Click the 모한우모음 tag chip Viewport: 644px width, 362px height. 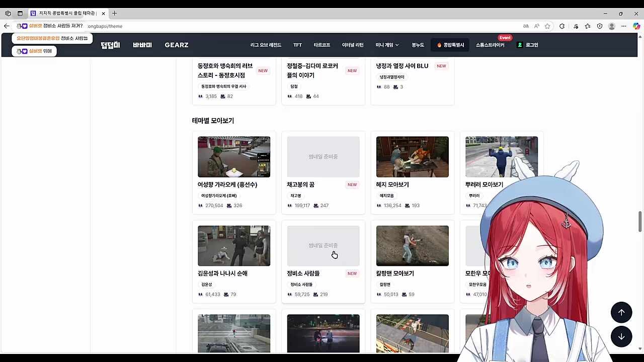point(477,285)
